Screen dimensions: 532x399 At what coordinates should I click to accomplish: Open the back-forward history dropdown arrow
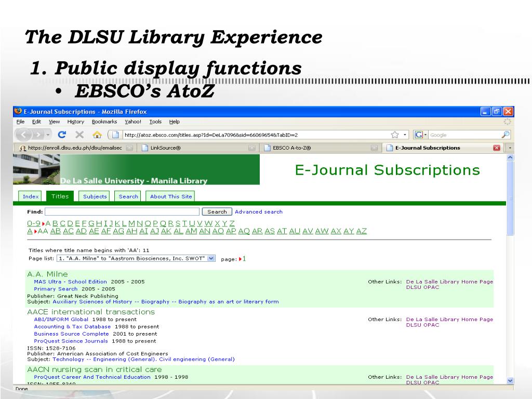click(x=48, y=135)
